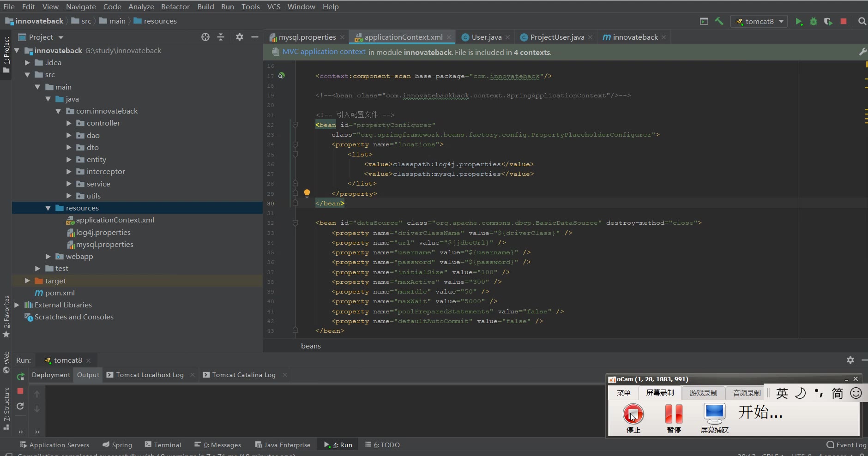The image size is (868, 456).
Task: Expand the .idea folder
Action: [x=27, y=62]
